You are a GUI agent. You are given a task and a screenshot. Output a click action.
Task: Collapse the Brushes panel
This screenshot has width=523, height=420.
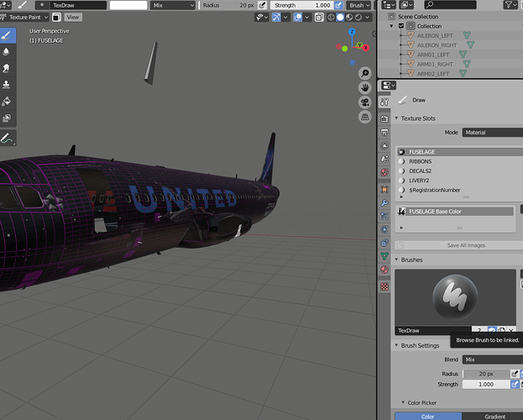pyautogui.click(x=396, y=260)
